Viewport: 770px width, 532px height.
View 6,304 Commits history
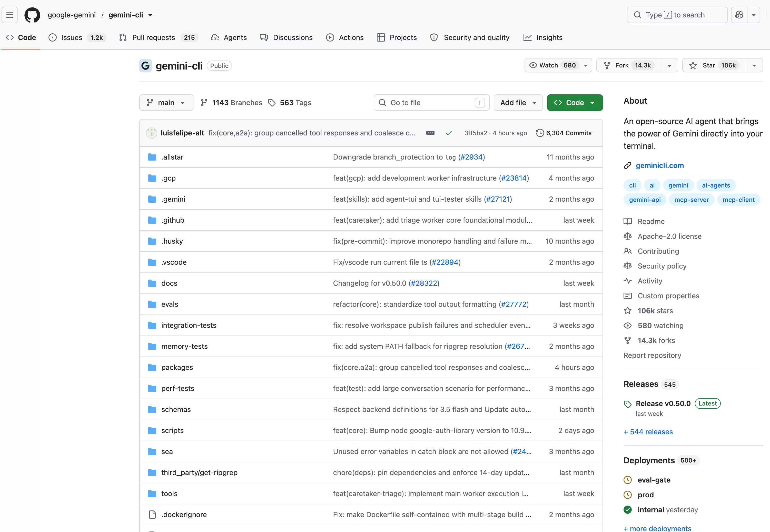(x=564, y=133)
